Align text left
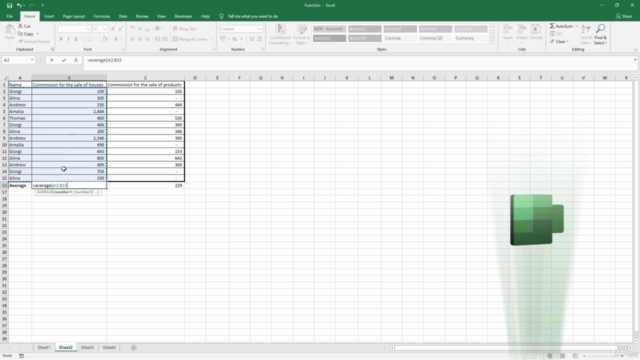Image resolution: width=640 pixels, height=360 pixels. coord(132,39)
